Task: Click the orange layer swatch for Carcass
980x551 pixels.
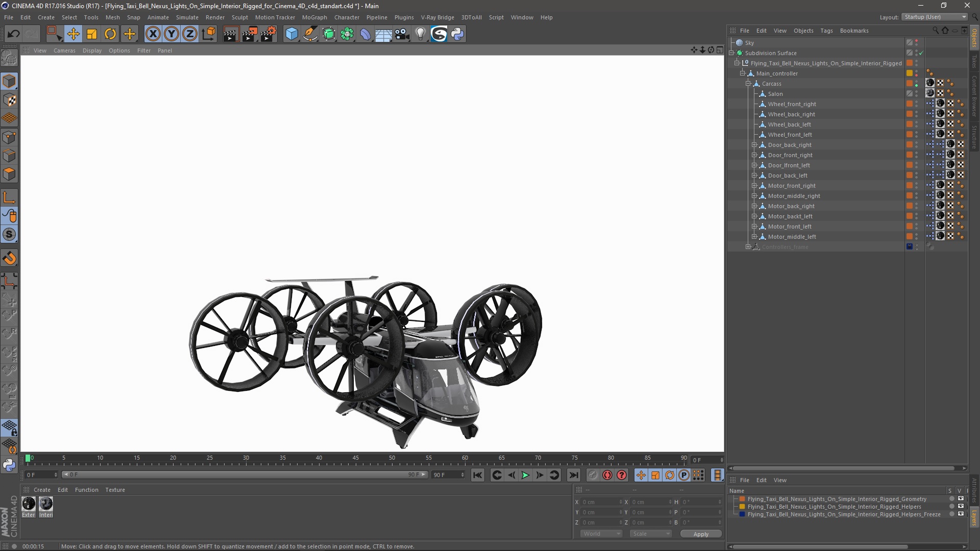Action: tap(910, 84)
